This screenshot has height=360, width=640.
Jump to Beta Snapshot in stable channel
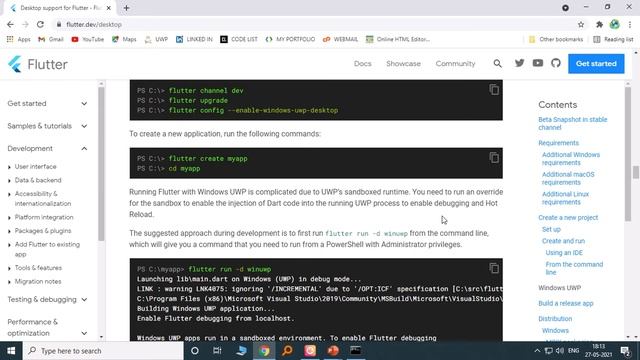573,123
